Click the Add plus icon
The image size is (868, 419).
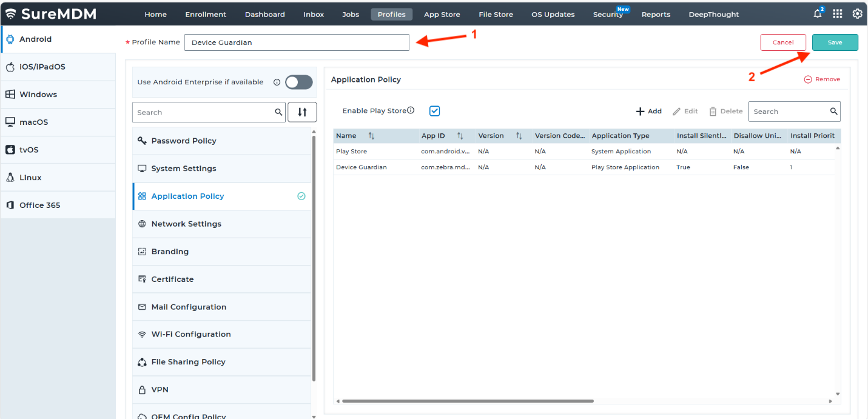(x=640, y=112)
